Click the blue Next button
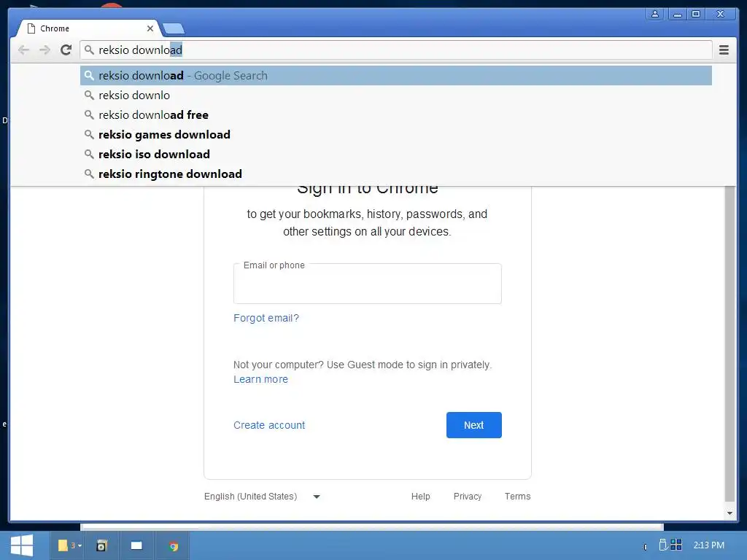This screenshot has width=747, height=560. 473,425
